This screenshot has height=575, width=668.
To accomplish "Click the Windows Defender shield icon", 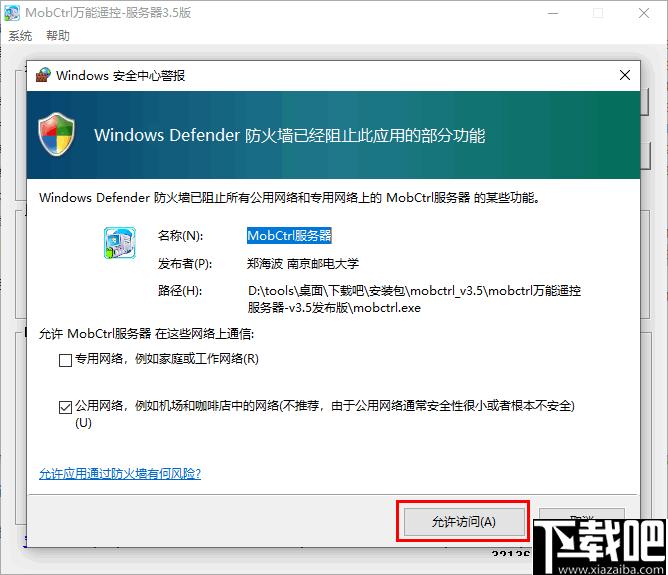I will (x=56, y=135).
